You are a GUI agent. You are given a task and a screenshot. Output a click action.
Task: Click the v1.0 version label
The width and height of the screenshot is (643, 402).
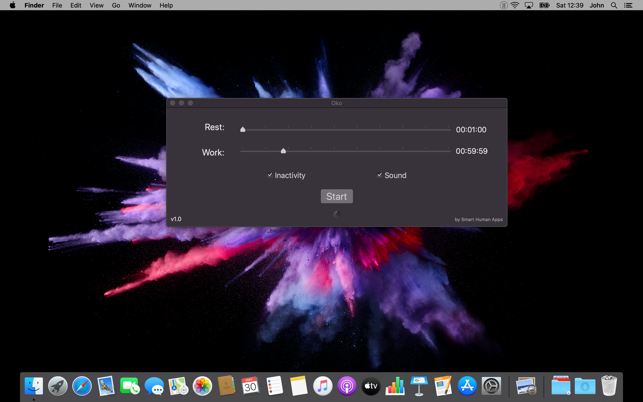click(x=176, y=219)
